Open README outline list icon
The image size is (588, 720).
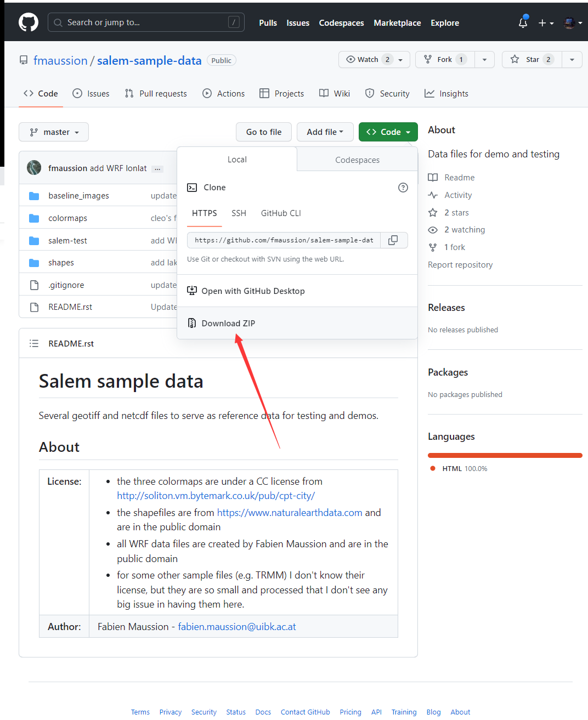[x=34, y=343]
